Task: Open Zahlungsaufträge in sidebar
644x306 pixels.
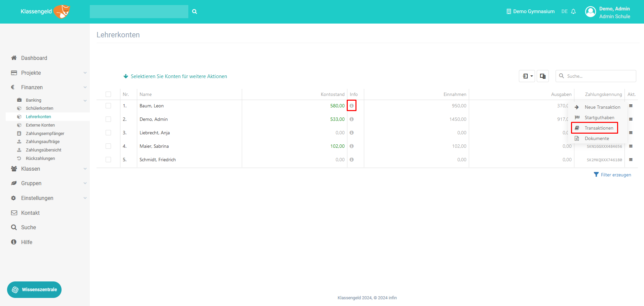Action: click(43, 142)
